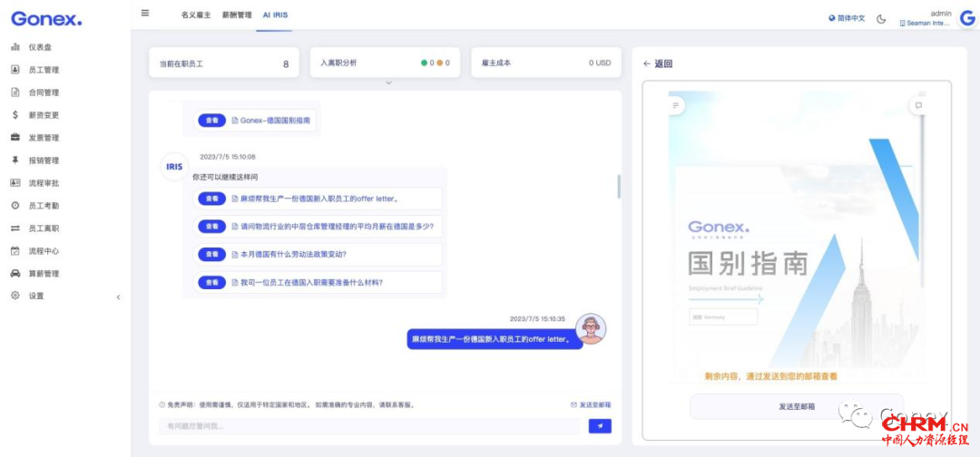980x457 pixels.
Task: Open the 简体中文 language selector
Action: coord(847,18)
